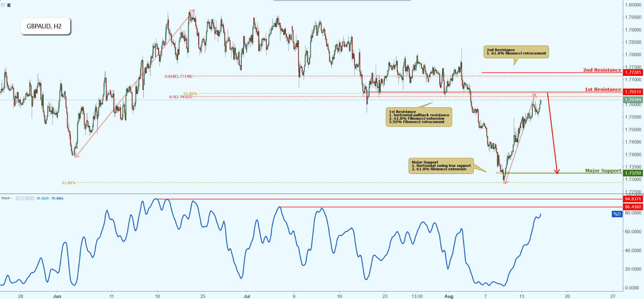Click the 1.76510 red price label

coord(633,92)
